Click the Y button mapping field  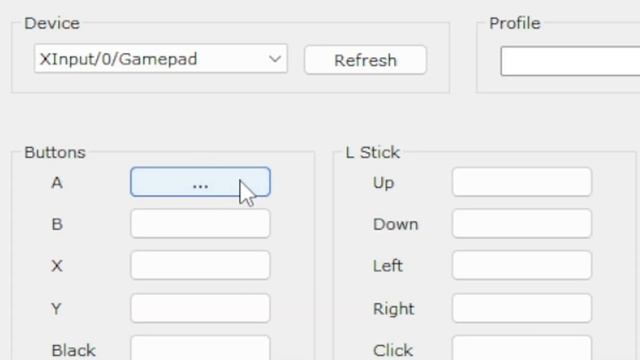tap(200, 308)
